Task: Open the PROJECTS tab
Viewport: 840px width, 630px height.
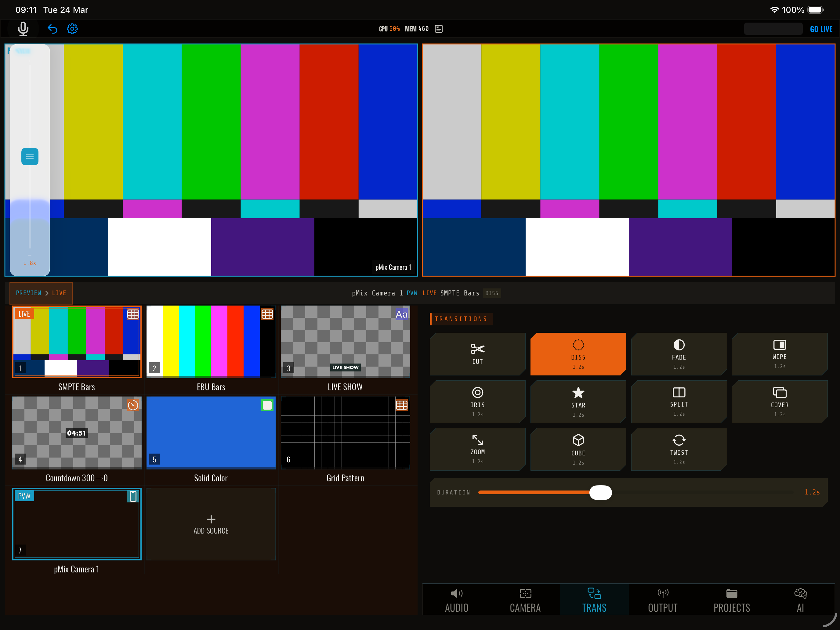Action: pyautogui.click(x=731, y=600)
